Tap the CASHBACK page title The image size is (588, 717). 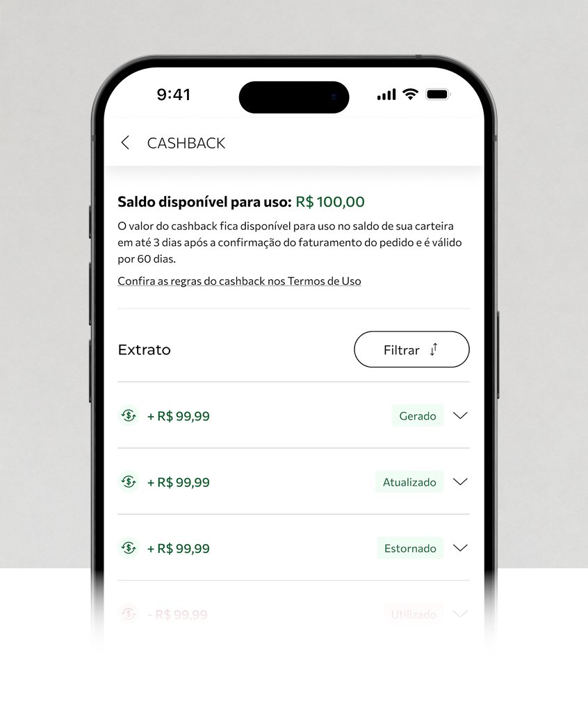pos(186,143)
